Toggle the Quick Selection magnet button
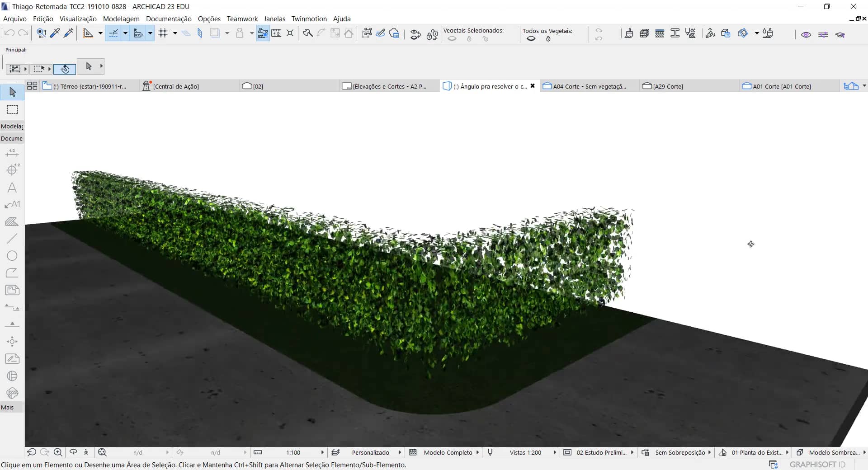868x470 pixels. [65, 69]
